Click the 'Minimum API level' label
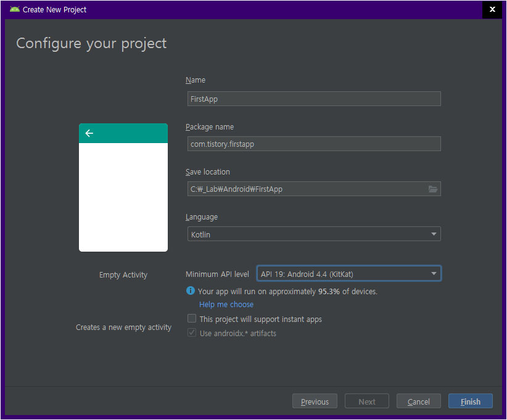This screenshot has height=420, width=507. [217, 274]
